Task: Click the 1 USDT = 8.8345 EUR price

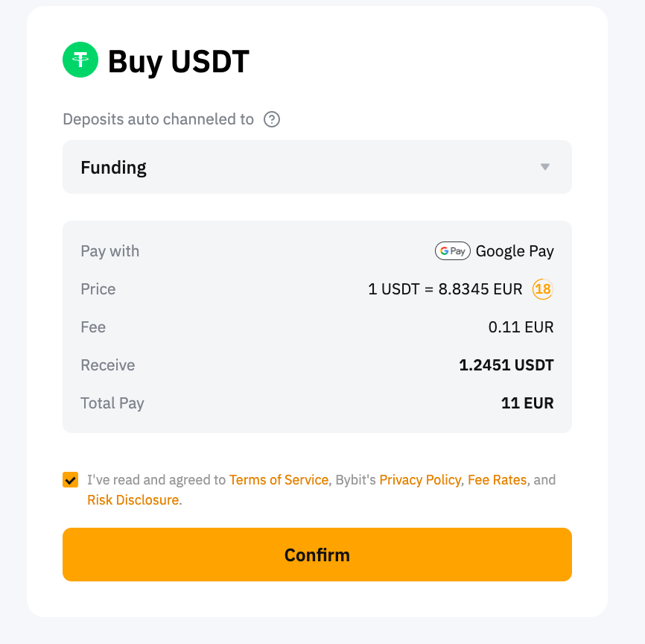Action: [x=445, y=289]
